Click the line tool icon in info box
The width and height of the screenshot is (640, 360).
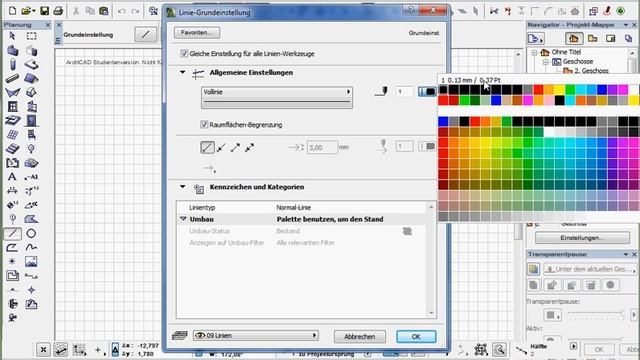[x=146, y=35]
